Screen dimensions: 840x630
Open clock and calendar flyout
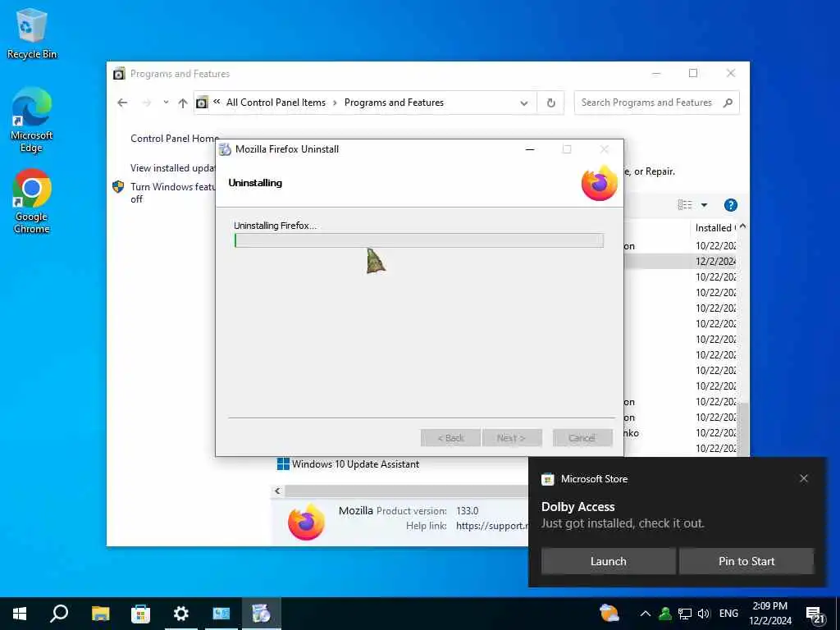[769, 614]
